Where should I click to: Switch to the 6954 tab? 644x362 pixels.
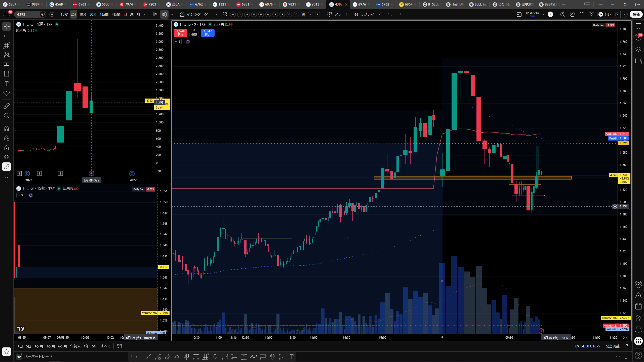[x=408, y=4]
